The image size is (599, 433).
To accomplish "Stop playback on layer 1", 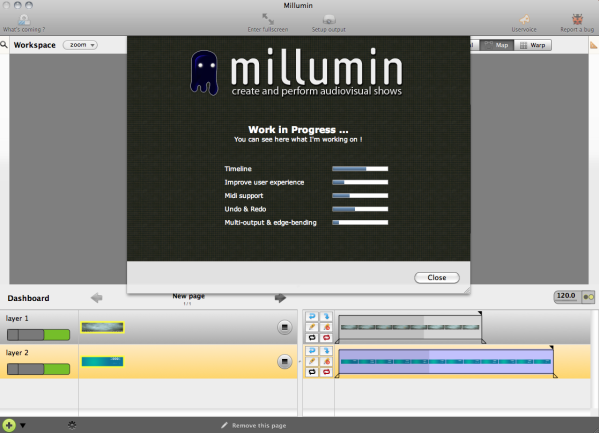I will pos(284,327).
